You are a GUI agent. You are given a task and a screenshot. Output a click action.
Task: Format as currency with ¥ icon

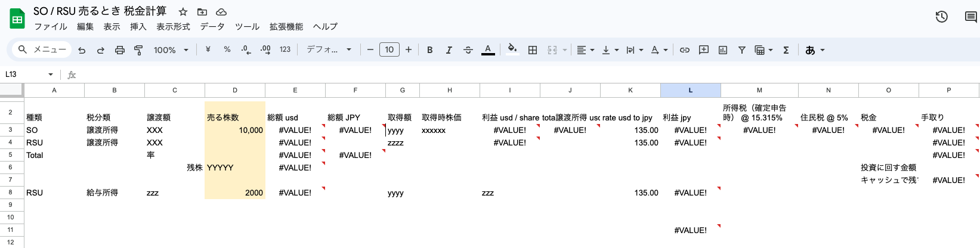tap(208, 49)
